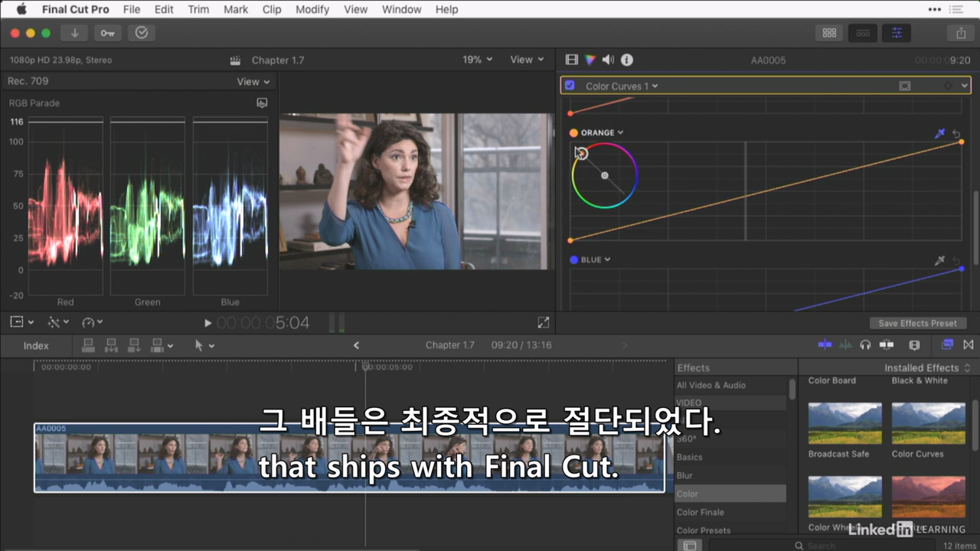
Task: Click the insert clip edit icon
Action: (111, 346)
